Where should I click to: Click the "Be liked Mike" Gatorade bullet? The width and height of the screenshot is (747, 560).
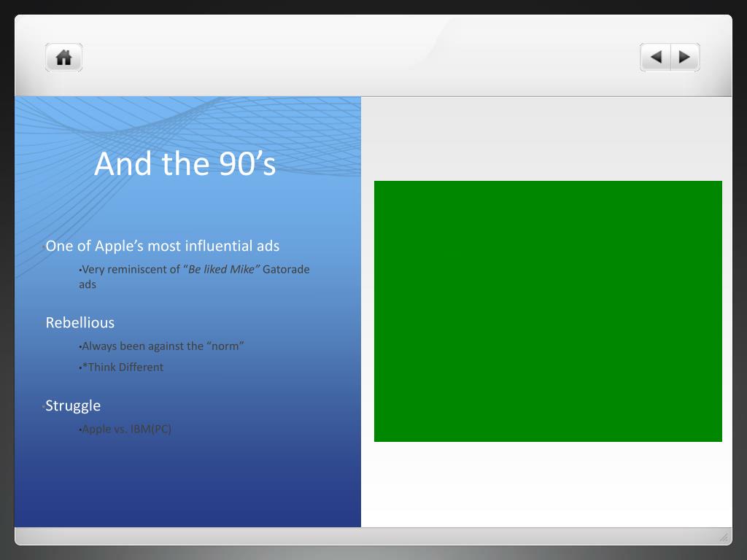coord(194,276)
